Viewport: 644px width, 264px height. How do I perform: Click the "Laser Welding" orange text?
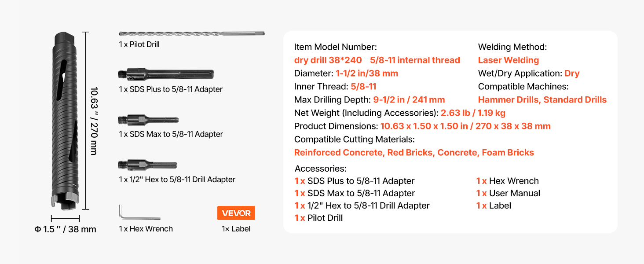click(508, 60)
